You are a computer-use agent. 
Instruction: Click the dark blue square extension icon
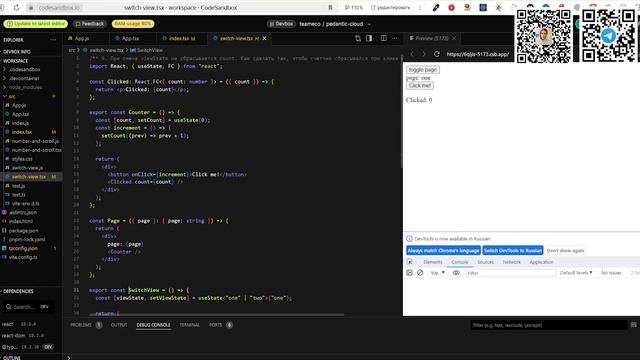(x=483, y=7)
